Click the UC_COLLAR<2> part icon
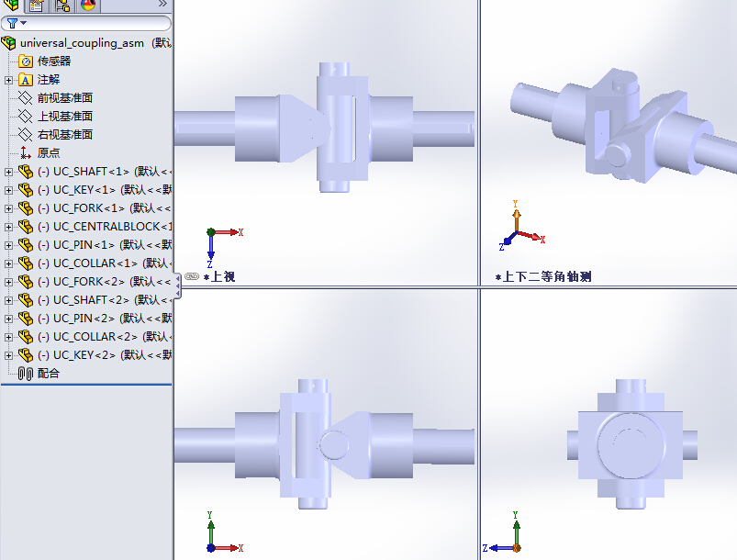Viewport: 737px width, 560px height. pyautogui.click(x=26, y=336)
